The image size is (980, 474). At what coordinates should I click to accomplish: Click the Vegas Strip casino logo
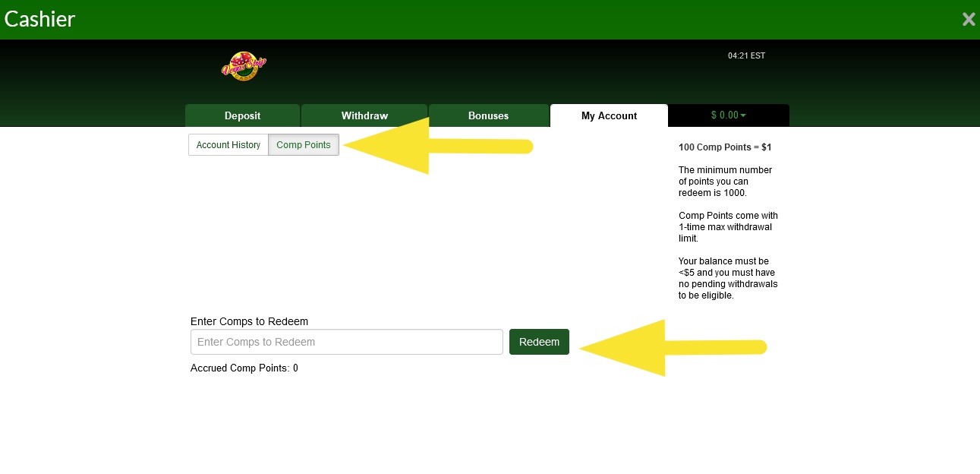[244, 67]
